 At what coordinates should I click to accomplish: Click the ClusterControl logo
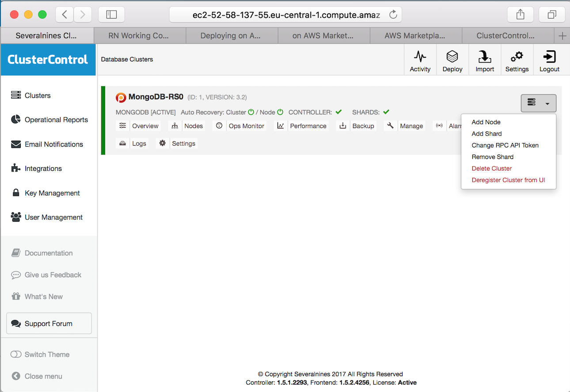[x=48, y=60]
